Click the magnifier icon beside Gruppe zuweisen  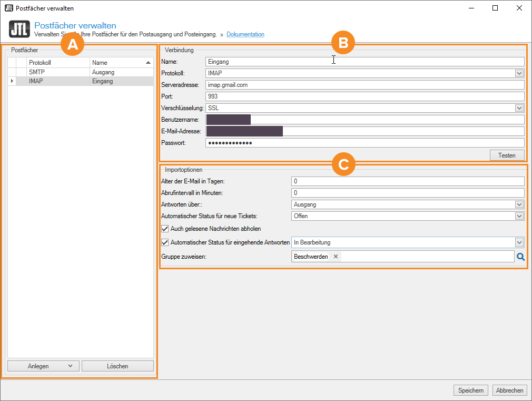pyautogui.click(x=521, y=257)
